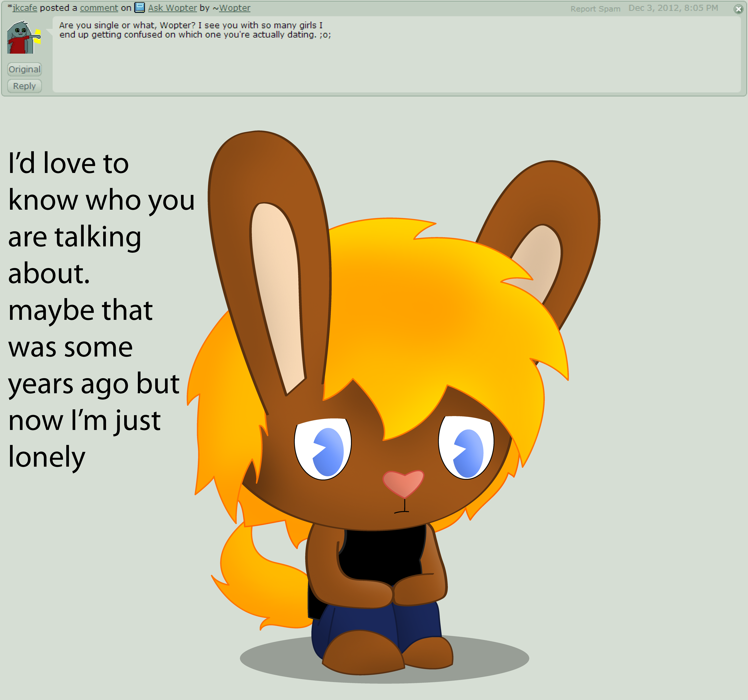748x700 pixels.
Task: Click the journal icon beside Ask Wopter
Action: (140, 8)
